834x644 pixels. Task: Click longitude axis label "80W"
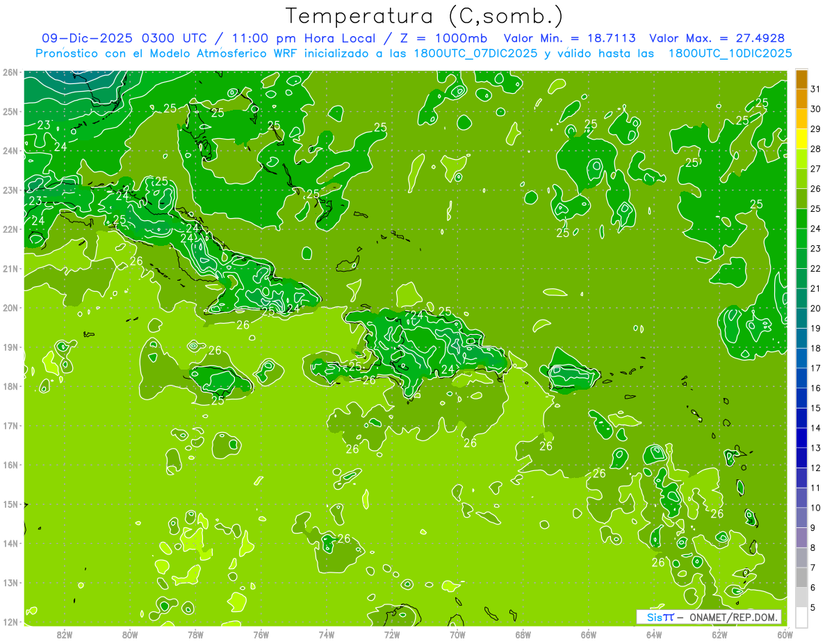pyautogui.click(x=129, y=634)
